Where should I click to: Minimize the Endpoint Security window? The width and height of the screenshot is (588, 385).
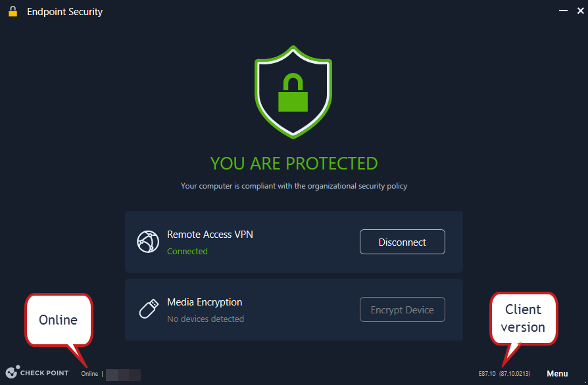tap(563, 11)
